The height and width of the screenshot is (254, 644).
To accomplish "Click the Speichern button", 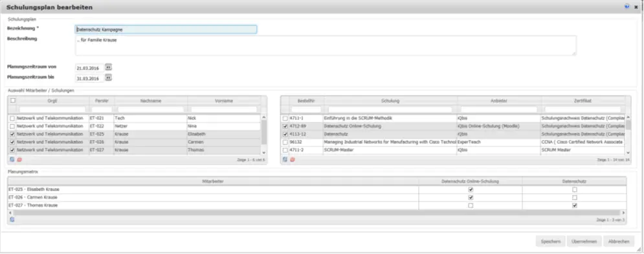I will click(550, 241).
